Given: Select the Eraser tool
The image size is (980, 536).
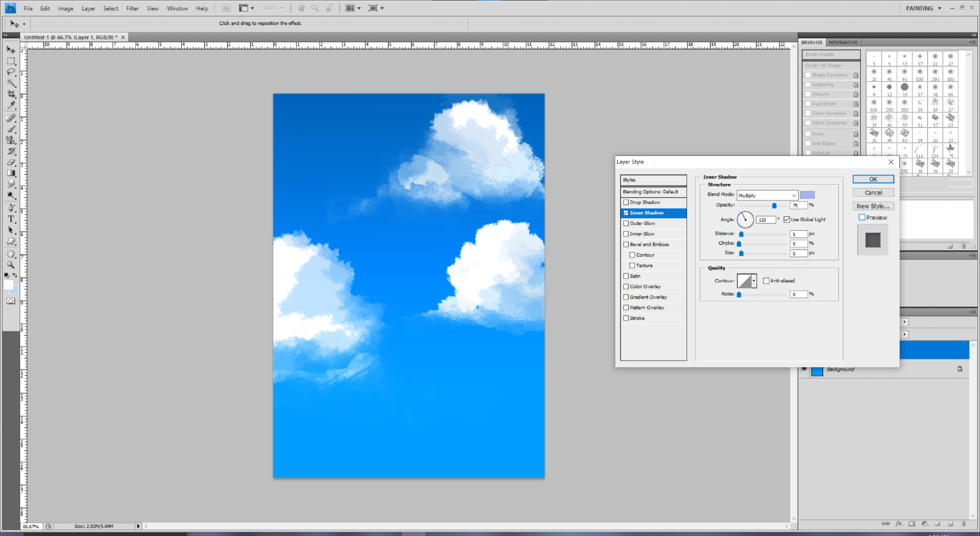Looking at the screenshot, I should coord(11,162).
